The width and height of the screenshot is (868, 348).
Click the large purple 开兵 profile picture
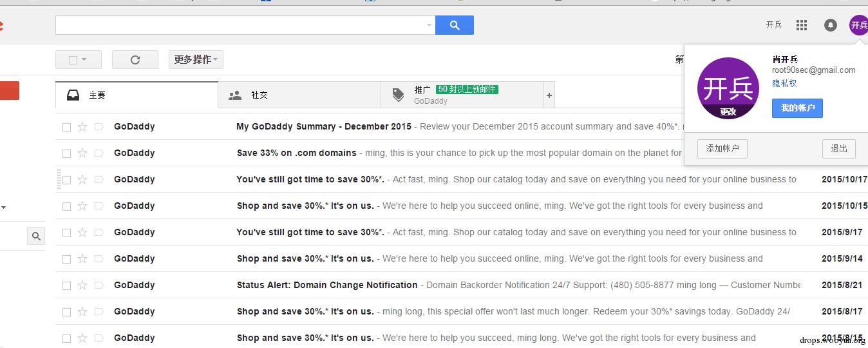(728, 88)
